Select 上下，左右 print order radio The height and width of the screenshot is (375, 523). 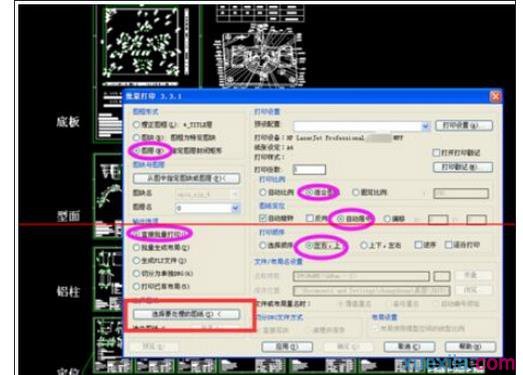click(364, 246)
